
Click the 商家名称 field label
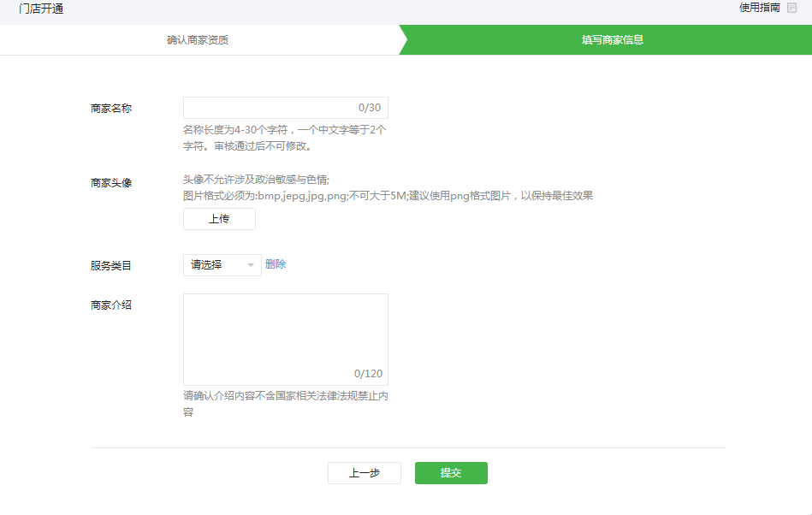pos(111,109)
